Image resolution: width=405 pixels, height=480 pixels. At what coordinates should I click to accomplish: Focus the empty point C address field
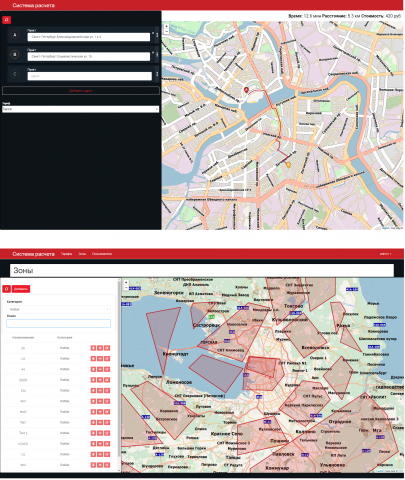click(89, 76)
